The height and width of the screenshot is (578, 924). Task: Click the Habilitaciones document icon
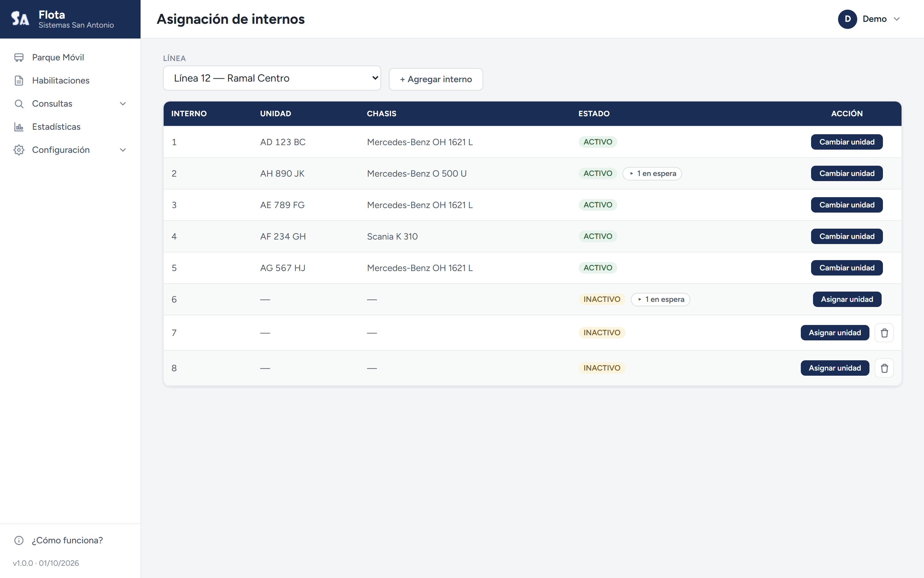tap(19, 81)
